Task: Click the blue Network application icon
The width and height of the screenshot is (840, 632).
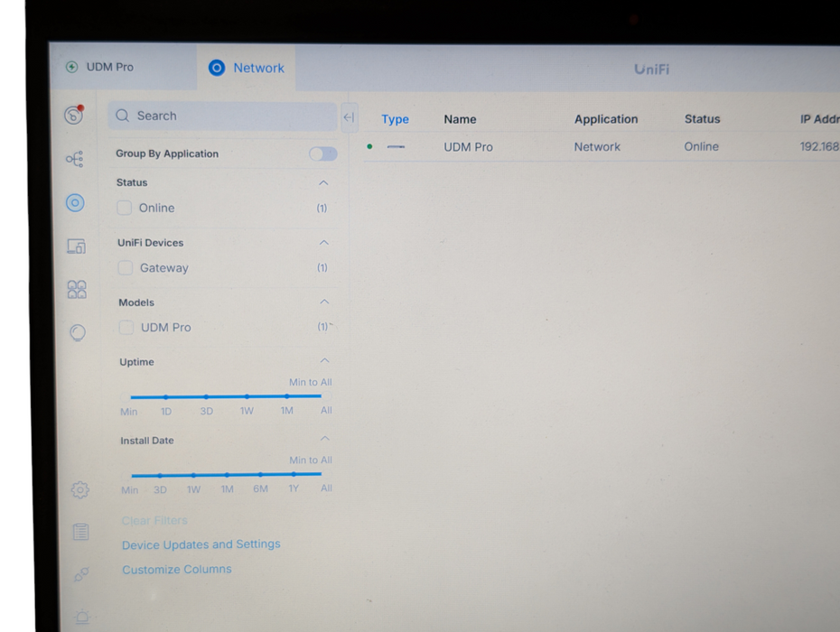Action: pos(217,68)
